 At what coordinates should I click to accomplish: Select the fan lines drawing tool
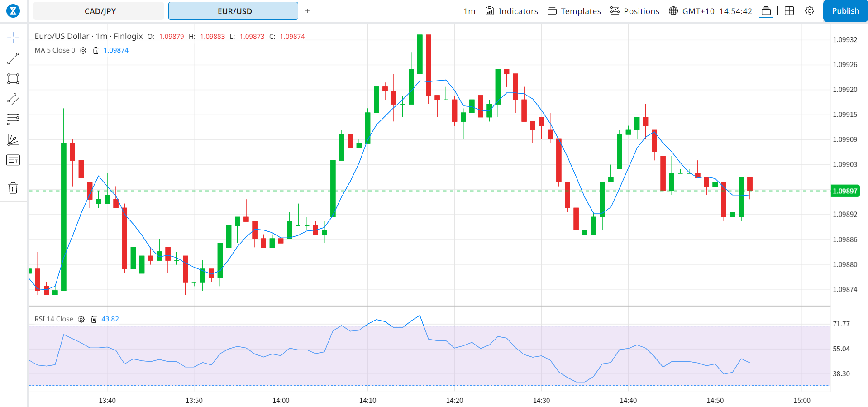(13, 140)
